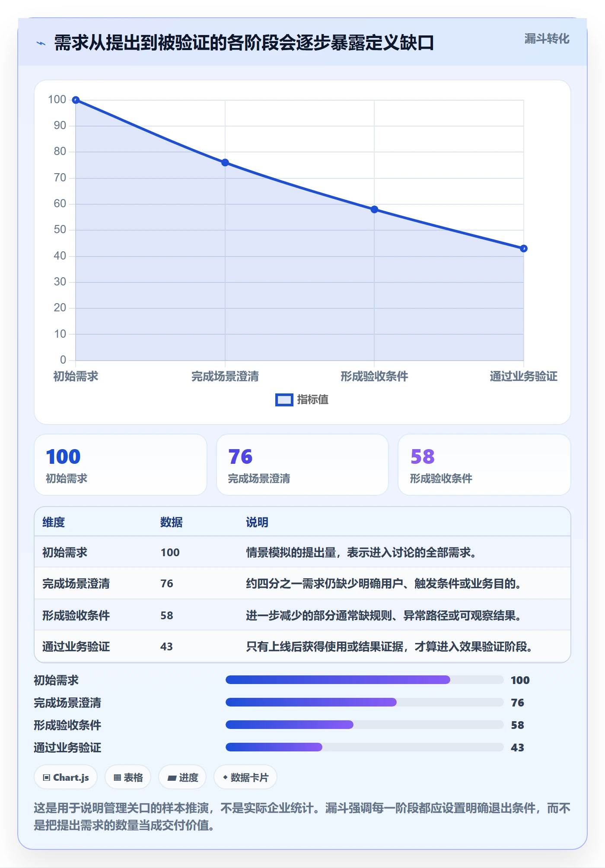Image resolution: width=605 pixels, height=868 pixels.
Task: Click the 完成场景澄清 progress bar
Action: coord(364,702)
